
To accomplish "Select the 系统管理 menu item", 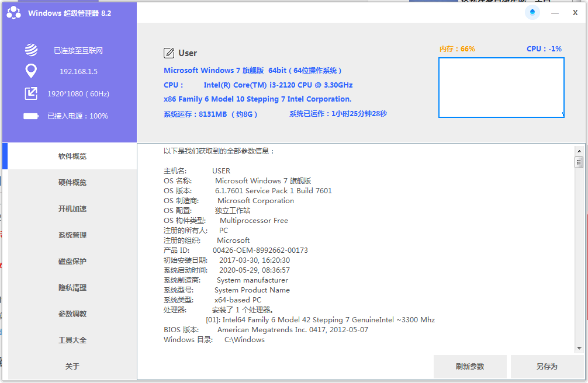I will [72, 235].
